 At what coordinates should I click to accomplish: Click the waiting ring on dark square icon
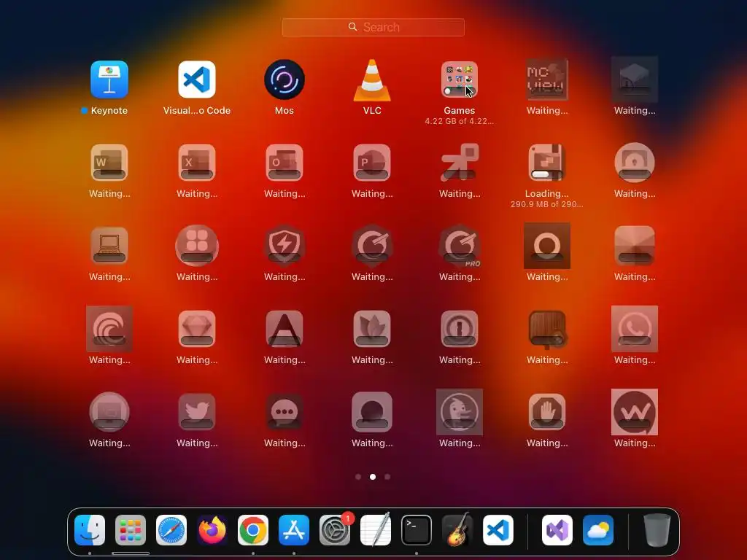pyautogui.click(x=547, y=246)
